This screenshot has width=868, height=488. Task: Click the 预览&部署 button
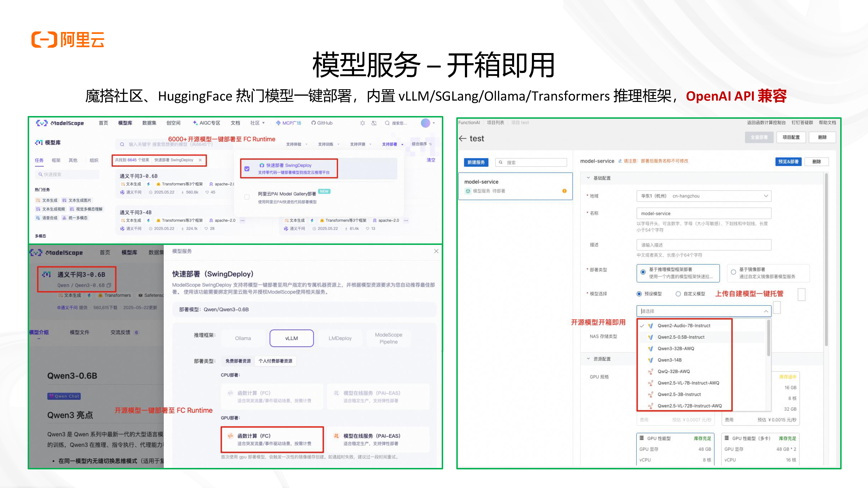[788, 162]
